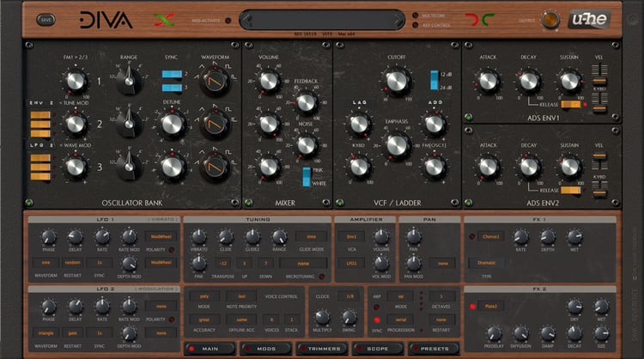Image resolution: width=644 pixels, height=359 pixels.
Task: Switch to the MAIN tab
Action: pos(210,349)
